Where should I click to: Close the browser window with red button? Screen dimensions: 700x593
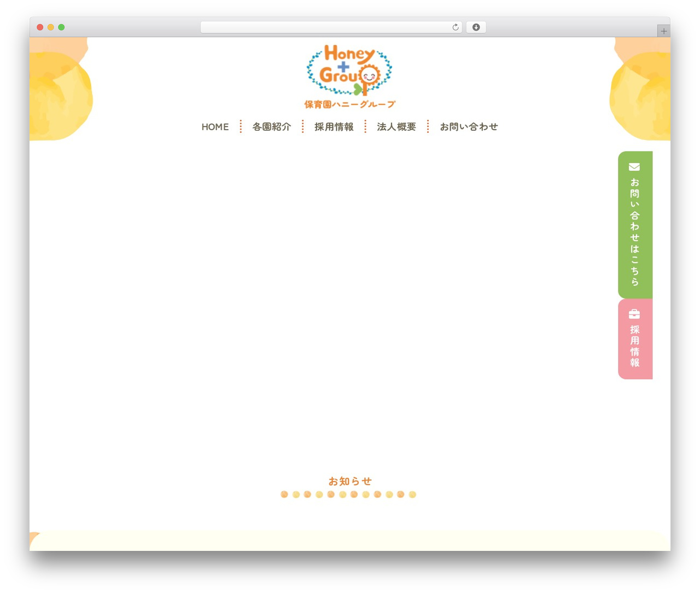40,27
